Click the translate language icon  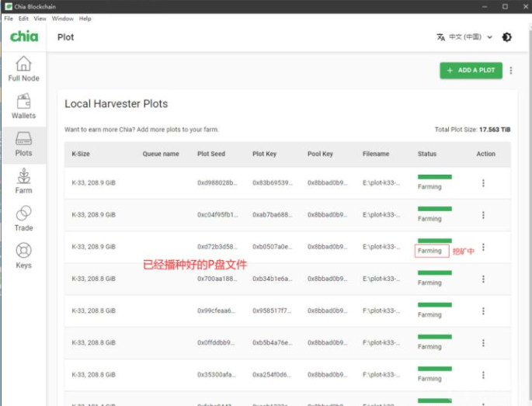pos(440,37)
